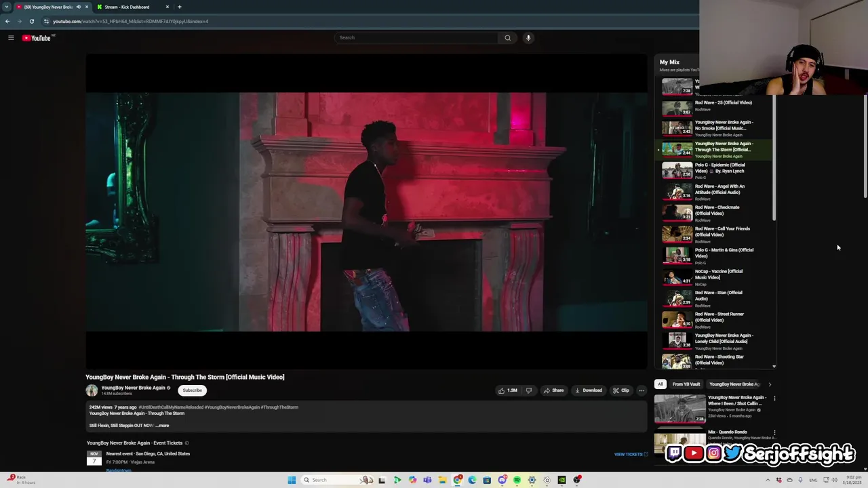Open Windows Start menu

coord(292,480)
